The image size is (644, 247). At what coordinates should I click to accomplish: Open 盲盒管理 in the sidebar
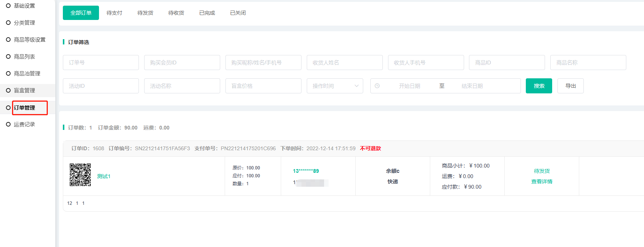coord(24,90)
